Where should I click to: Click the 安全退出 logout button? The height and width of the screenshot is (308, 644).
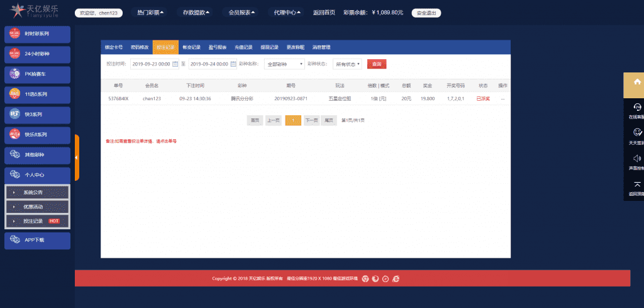click(426, 13)
